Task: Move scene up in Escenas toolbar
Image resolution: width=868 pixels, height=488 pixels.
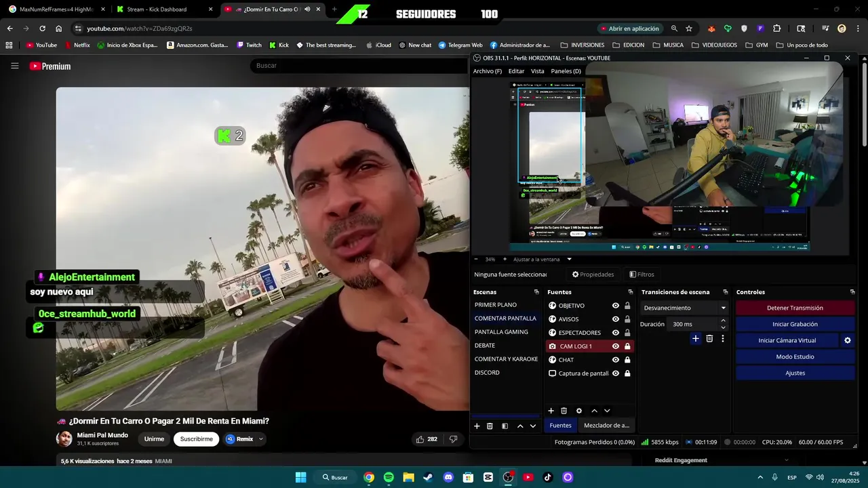Action: 520,426
